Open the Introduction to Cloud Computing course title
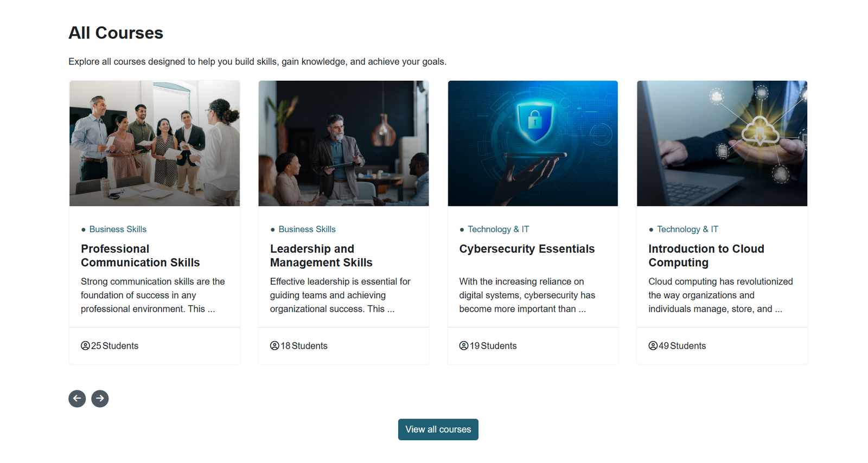Viewport: 868px width, 463px height. (706, 255)
